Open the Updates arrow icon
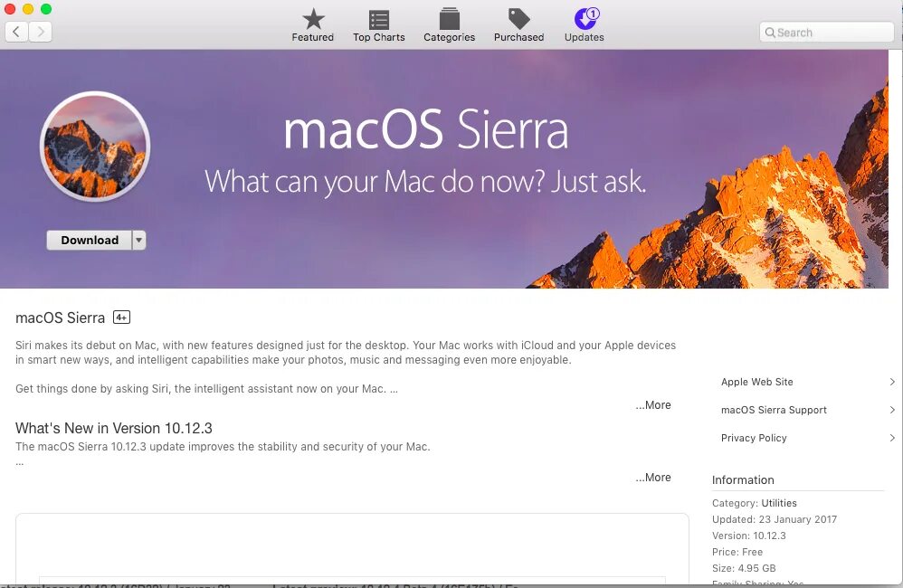 (x=584, y=20)
